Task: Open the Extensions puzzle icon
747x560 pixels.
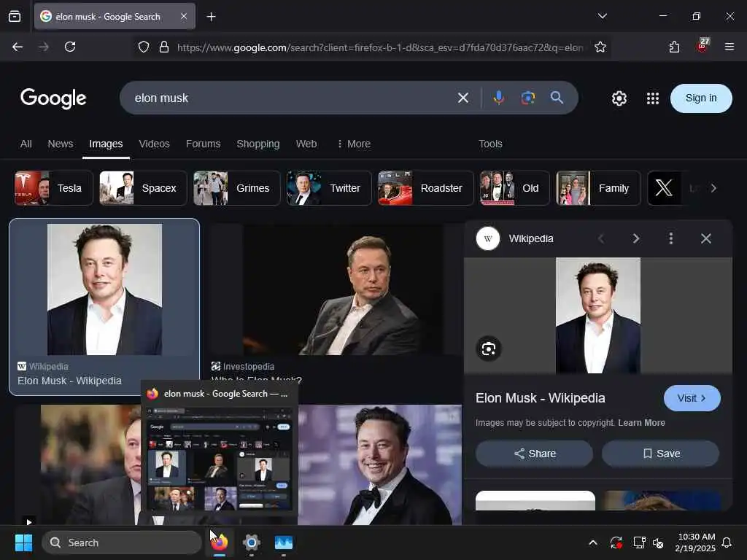Action: 674,47
